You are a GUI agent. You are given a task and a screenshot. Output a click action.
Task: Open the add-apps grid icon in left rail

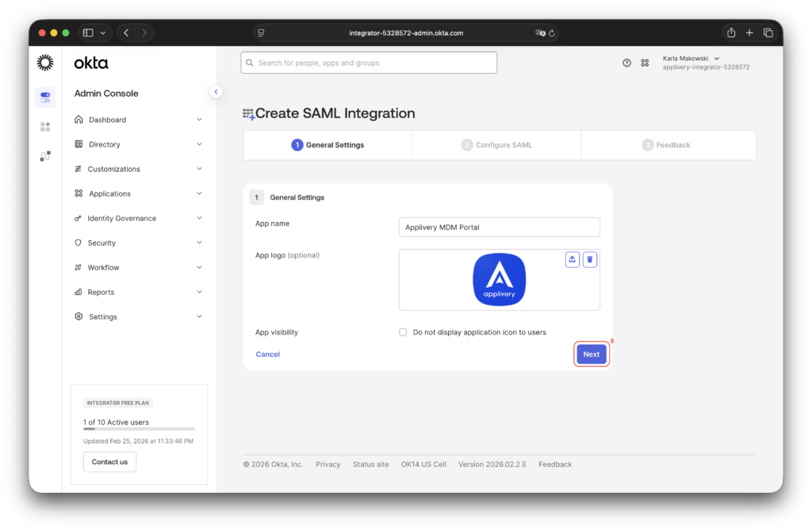pos(45,127)
